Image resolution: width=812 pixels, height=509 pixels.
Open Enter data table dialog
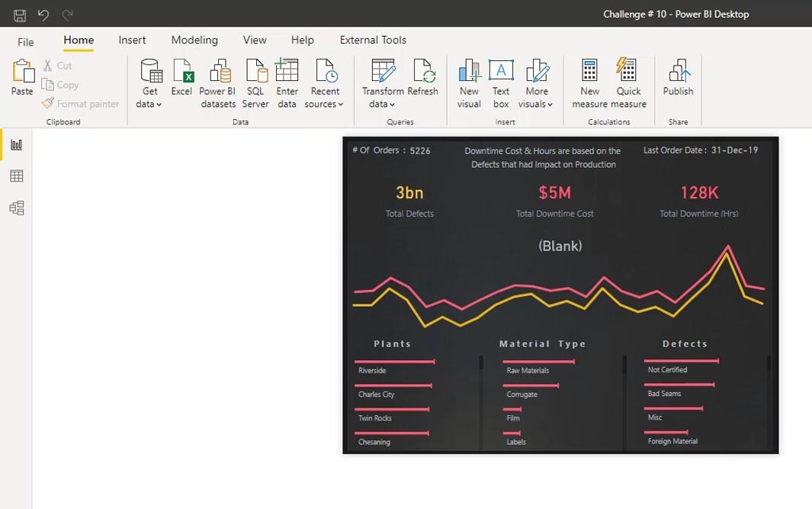(287, 83)
